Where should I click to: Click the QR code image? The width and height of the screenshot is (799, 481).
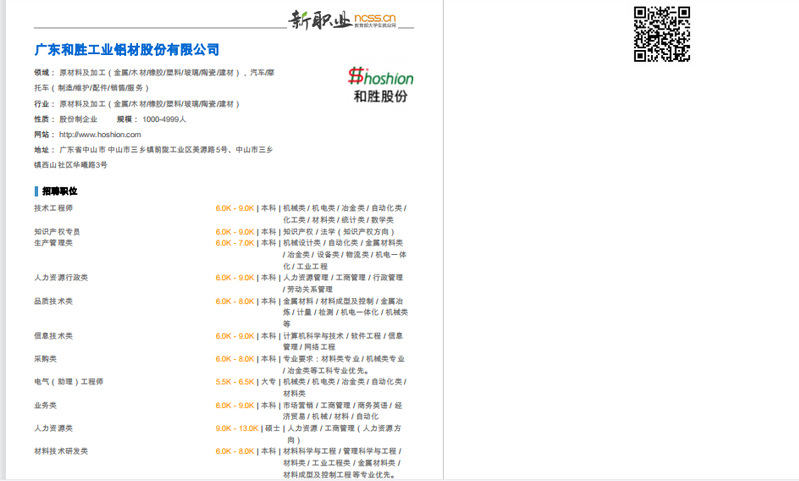(661, 34)
